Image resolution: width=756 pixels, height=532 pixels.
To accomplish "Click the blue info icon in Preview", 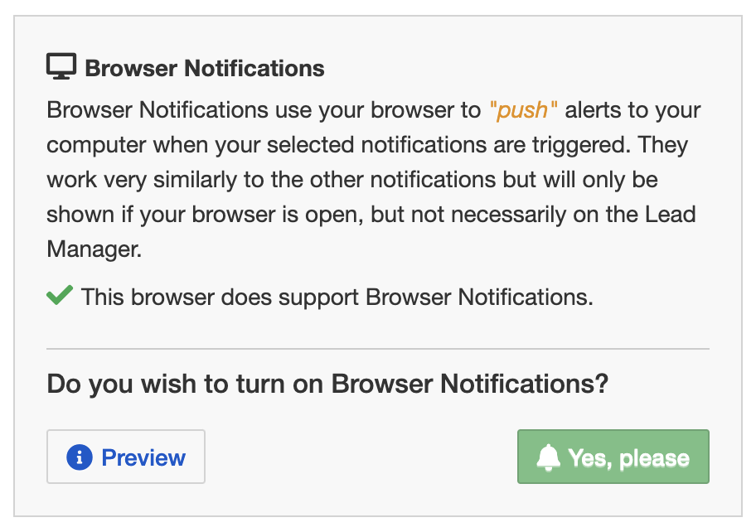I will coord(80,457).
